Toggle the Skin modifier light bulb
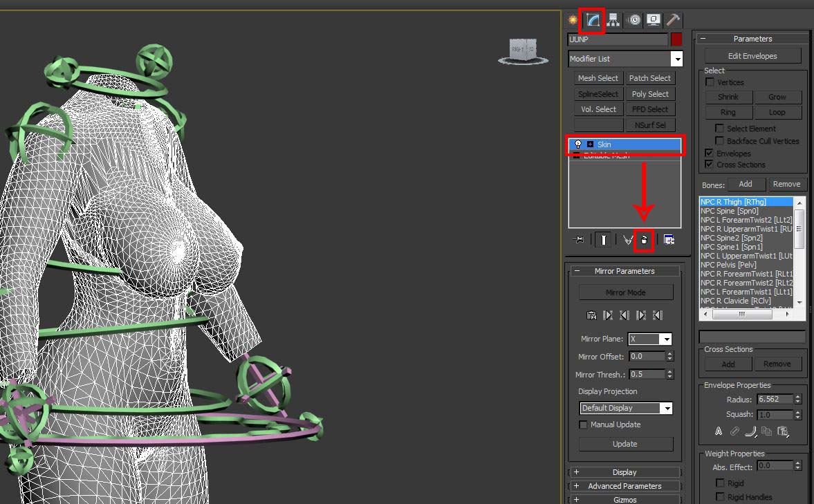814x504 pixels. tap(577, 144)
